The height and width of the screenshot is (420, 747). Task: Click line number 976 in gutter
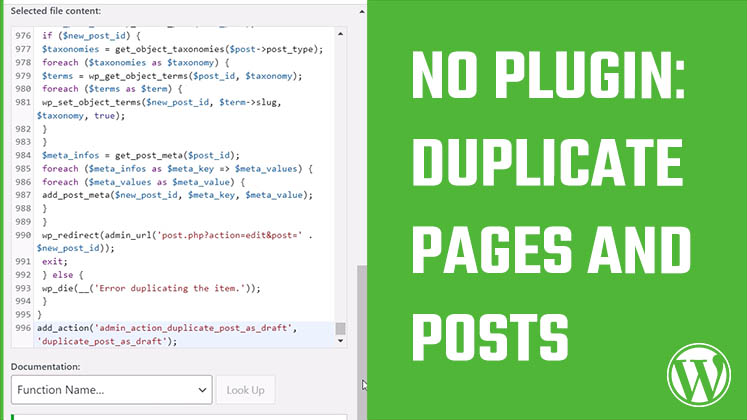(23, 35)
